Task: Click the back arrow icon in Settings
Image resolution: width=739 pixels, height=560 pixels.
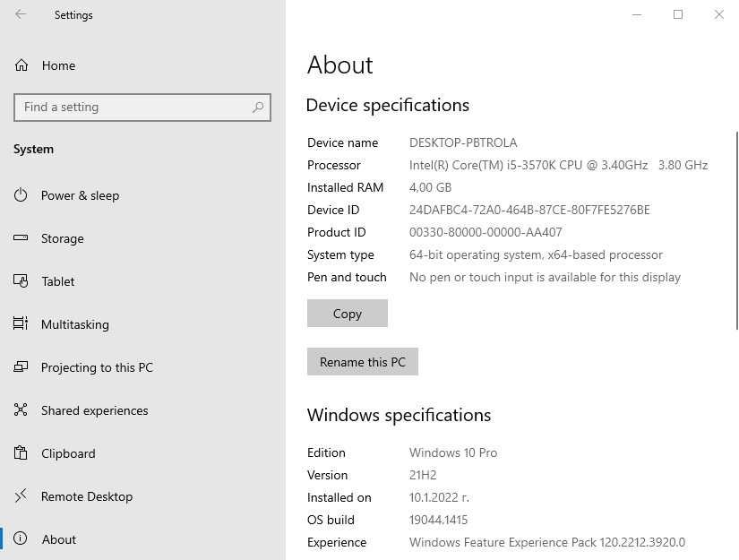Action: (21, 14)
